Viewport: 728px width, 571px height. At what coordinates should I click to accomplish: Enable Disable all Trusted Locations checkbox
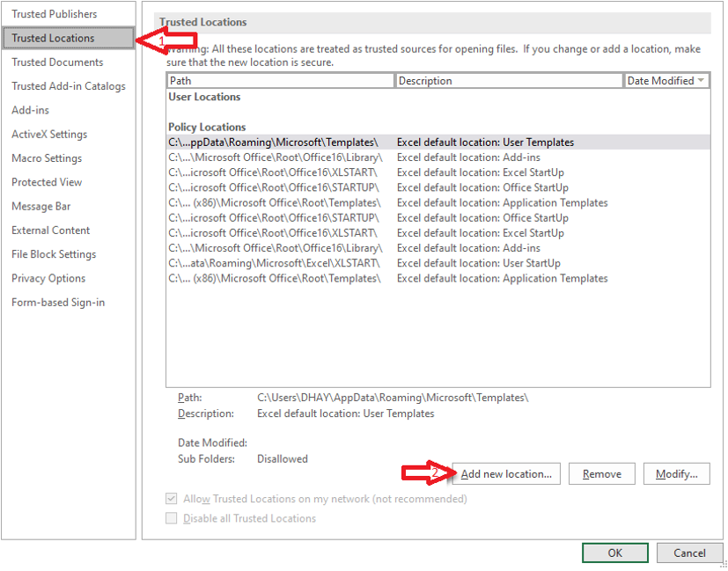coord(173,519)
